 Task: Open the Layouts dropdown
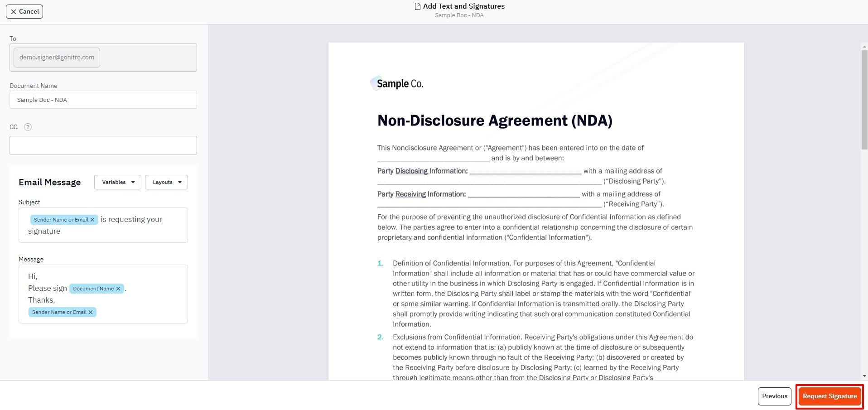click(166, 182)
